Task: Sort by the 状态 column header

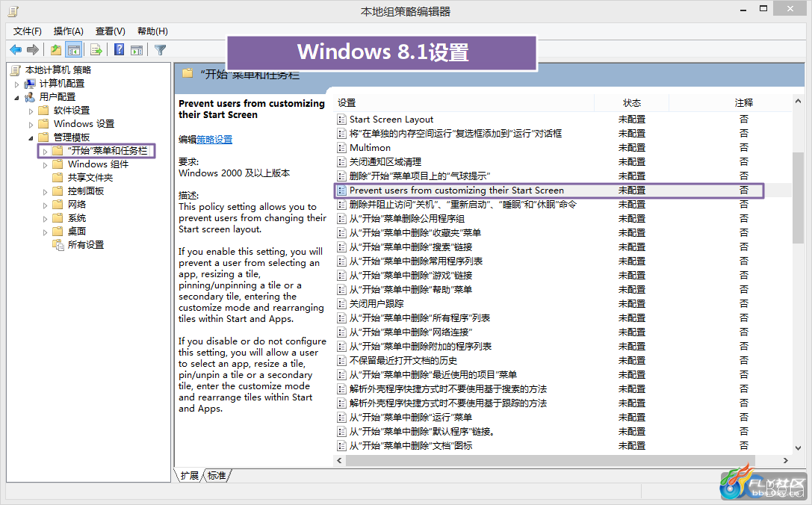Action: point(631,102)
